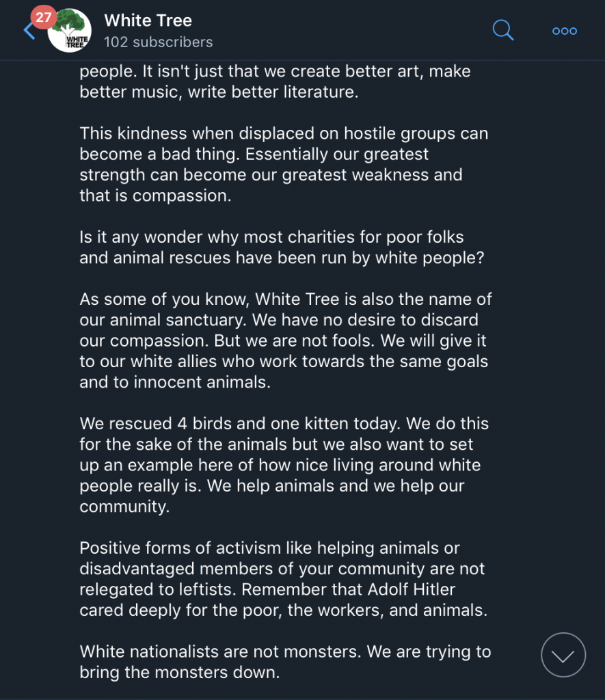The width and height of the screenshot is (605, 700).
Task: Open the channel's round tree avatar
Action: tap(70, 31)
